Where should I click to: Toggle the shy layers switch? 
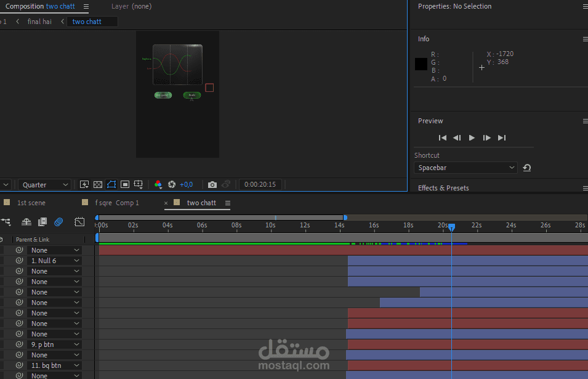point(26,222)
